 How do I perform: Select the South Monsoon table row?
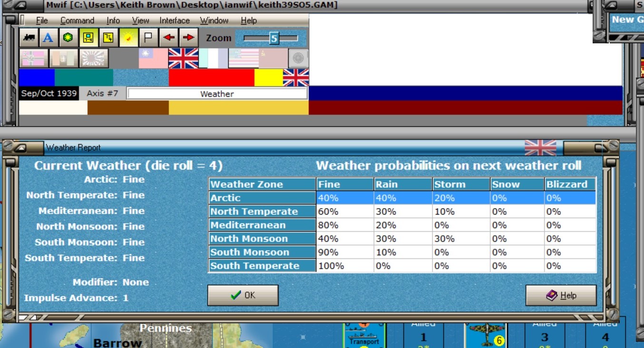(x=402, y=252)
